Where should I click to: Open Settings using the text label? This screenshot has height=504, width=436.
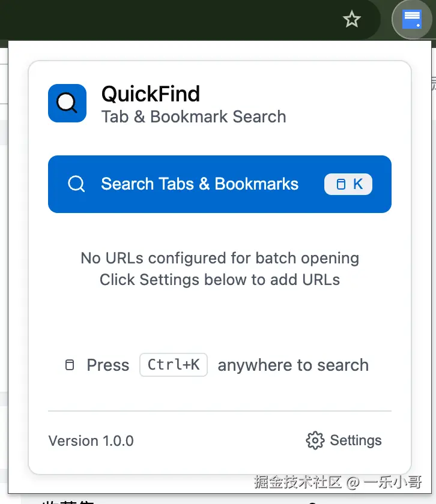point(356,440)
